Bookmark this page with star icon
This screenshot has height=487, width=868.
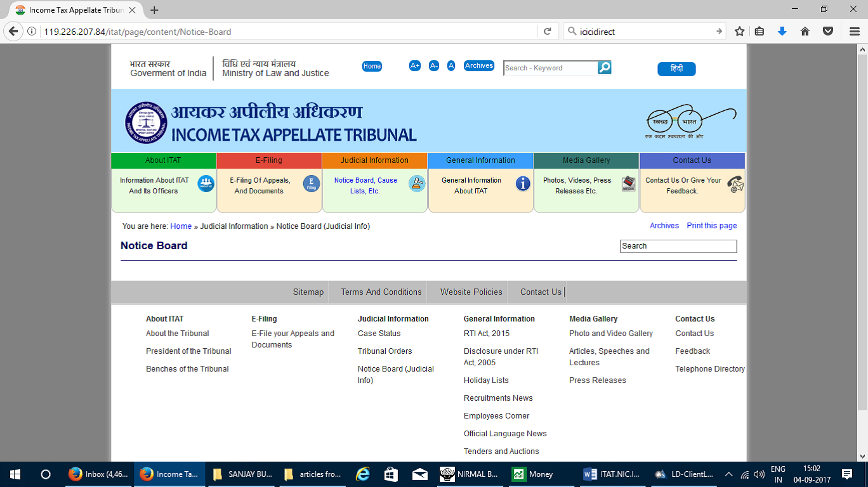pos(739,31)
